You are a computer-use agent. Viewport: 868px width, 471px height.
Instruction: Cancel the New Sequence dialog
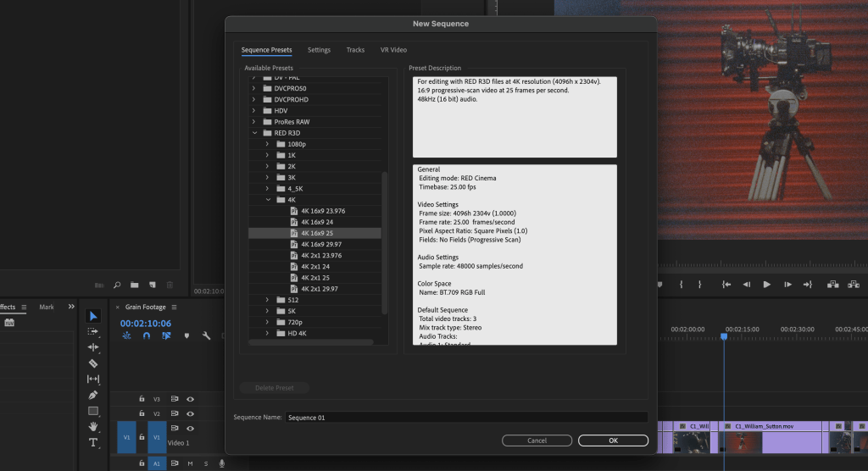pos(537,441)
